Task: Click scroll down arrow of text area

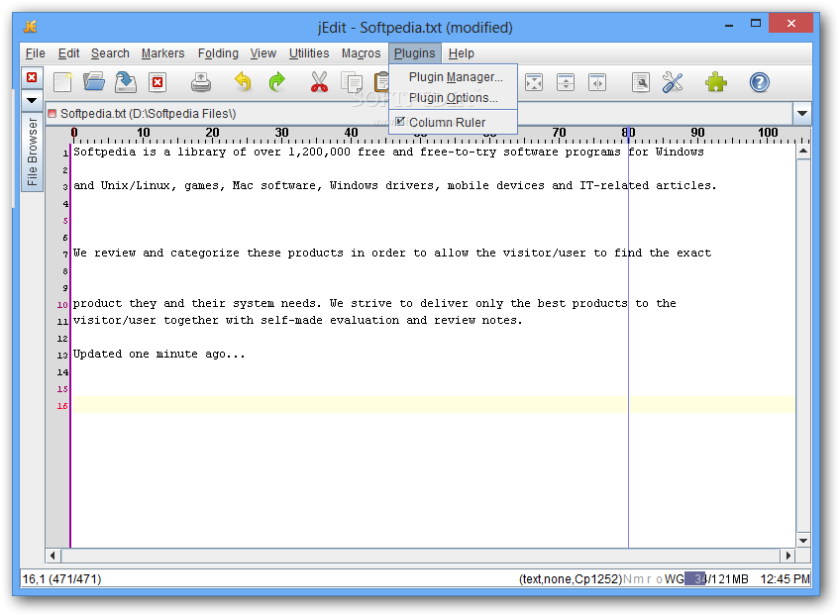Action: (x=803, y=541)
